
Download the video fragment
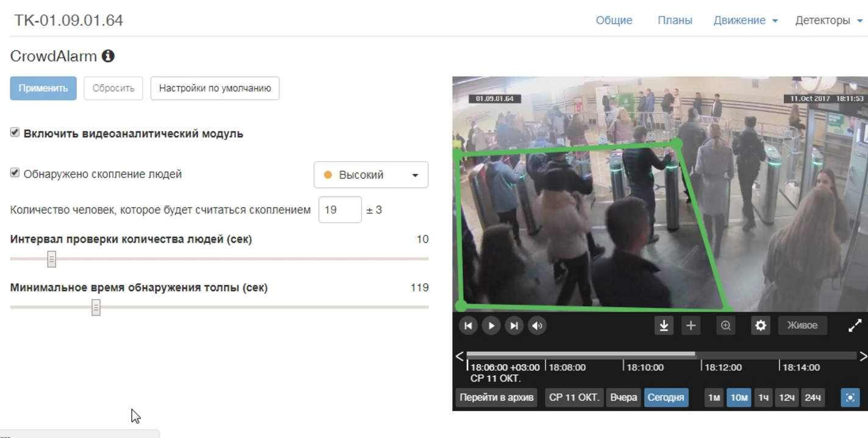[664, 326]
